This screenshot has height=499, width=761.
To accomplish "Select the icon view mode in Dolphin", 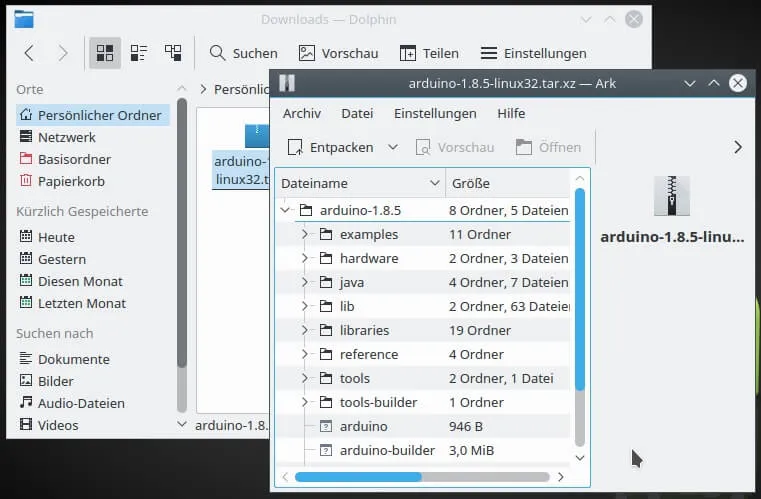I will coord(104,53).
